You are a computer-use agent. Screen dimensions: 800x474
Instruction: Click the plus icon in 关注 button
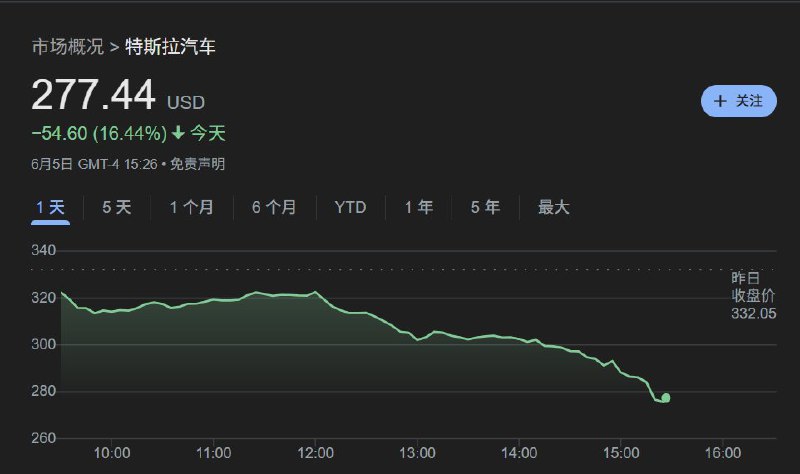[720, 101]
